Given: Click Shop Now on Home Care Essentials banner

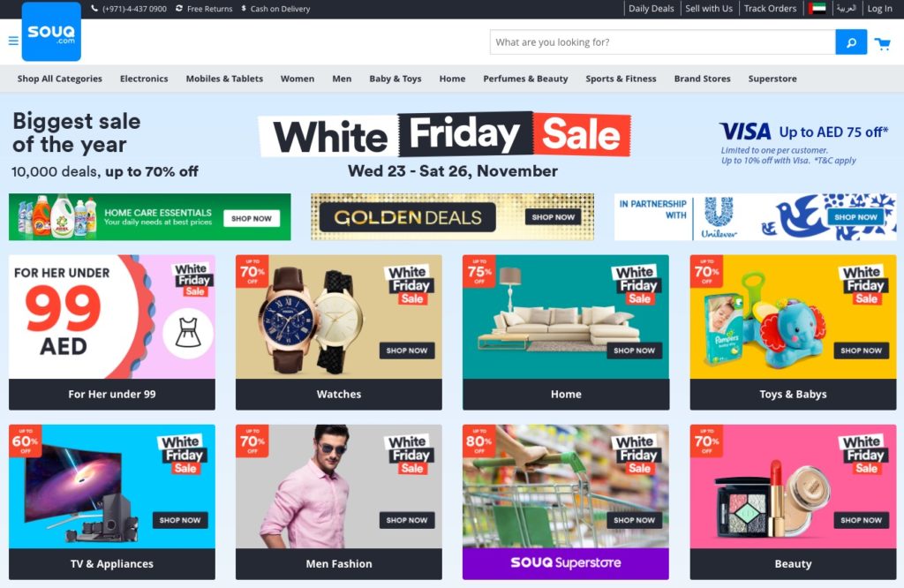Looking at the screenshot, I should click(252, 218).
